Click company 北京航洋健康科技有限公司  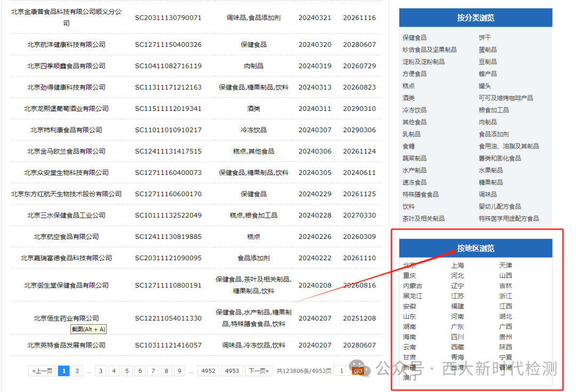tap(66, 44)
